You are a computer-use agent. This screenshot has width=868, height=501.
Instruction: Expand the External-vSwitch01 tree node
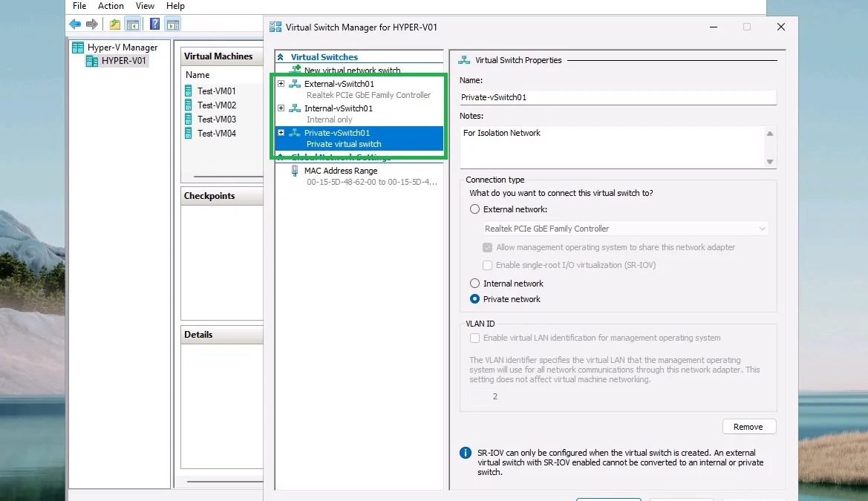[x=281, y=84]
